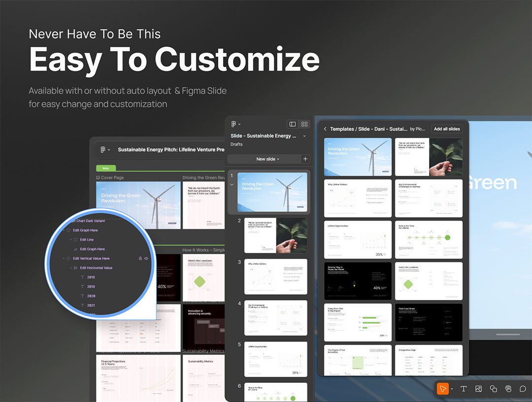Open the interaction tool with hand icon

(508, 389)
